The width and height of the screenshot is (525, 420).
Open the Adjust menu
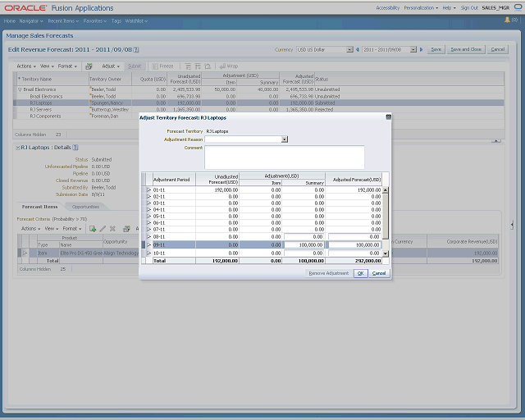pos(111,66)
